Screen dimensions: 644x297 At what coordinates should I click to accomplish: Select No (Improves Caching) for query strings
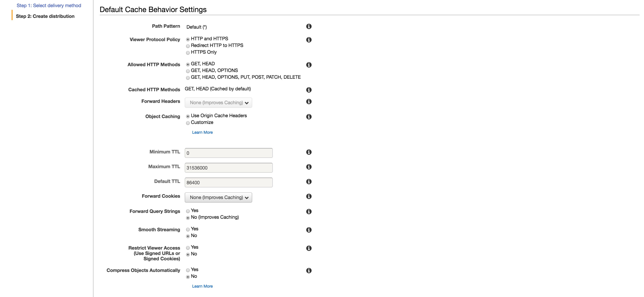pos(188,218)
